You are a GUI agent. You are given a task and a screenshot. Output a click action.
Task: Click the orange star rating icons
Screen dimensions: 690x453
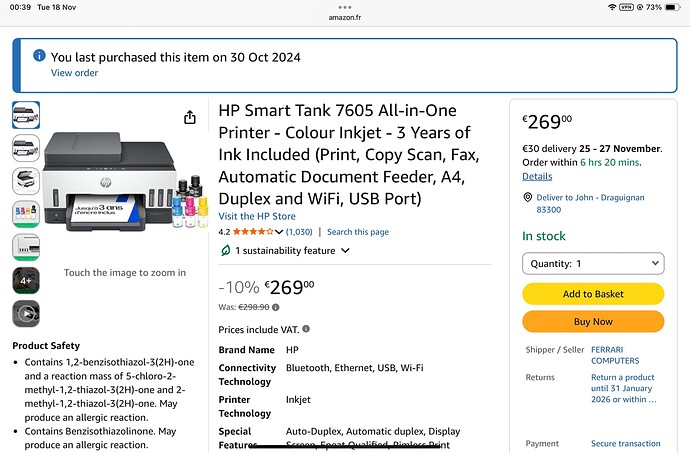tap(254, 232)
